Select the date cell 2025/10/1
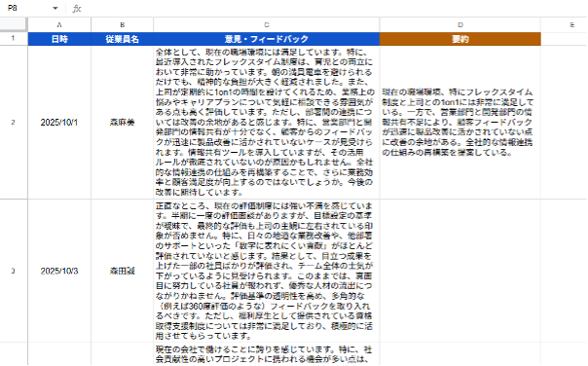 tap(59, 123)
